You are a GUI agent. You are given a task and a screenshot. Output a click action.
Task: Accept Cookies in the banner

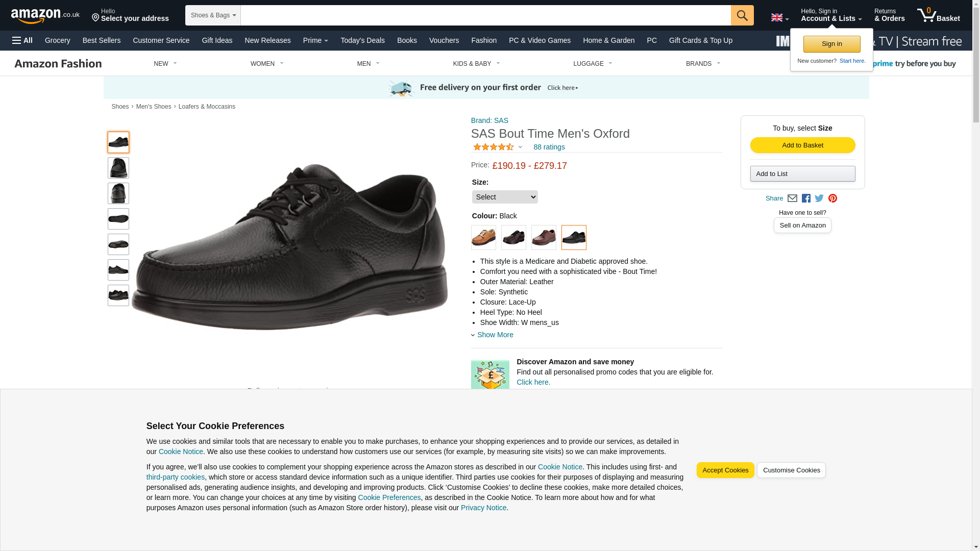(725, 470)
